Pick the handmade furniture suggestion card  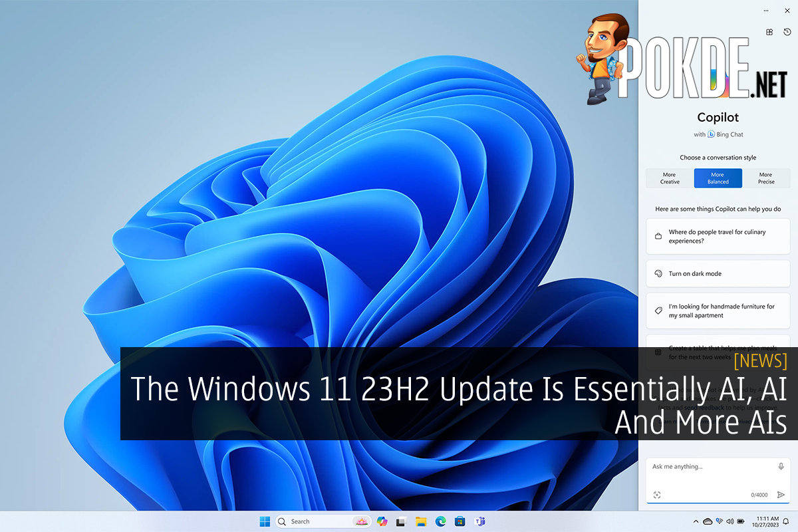click(718, 311)
